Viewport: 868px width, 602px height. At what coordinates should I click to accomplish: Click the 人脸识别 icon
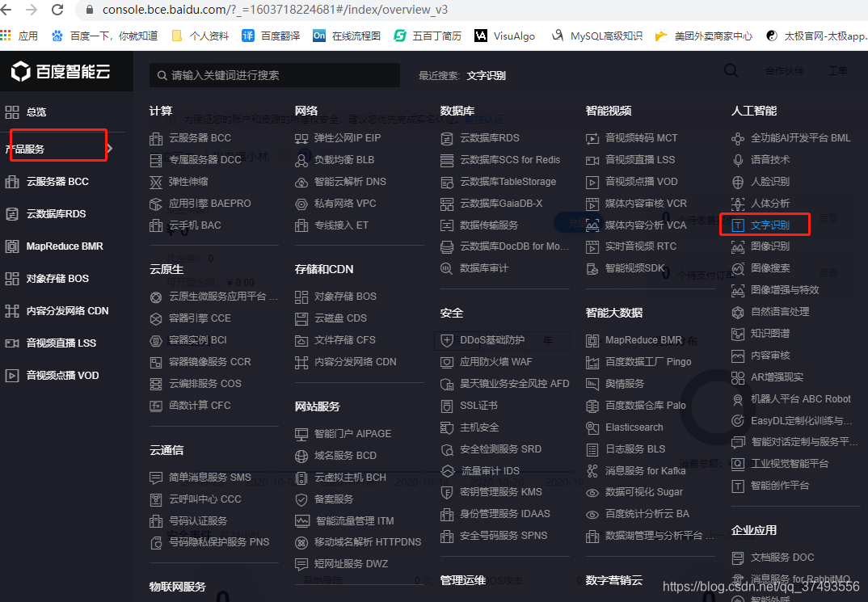click(x=738, y=182)
